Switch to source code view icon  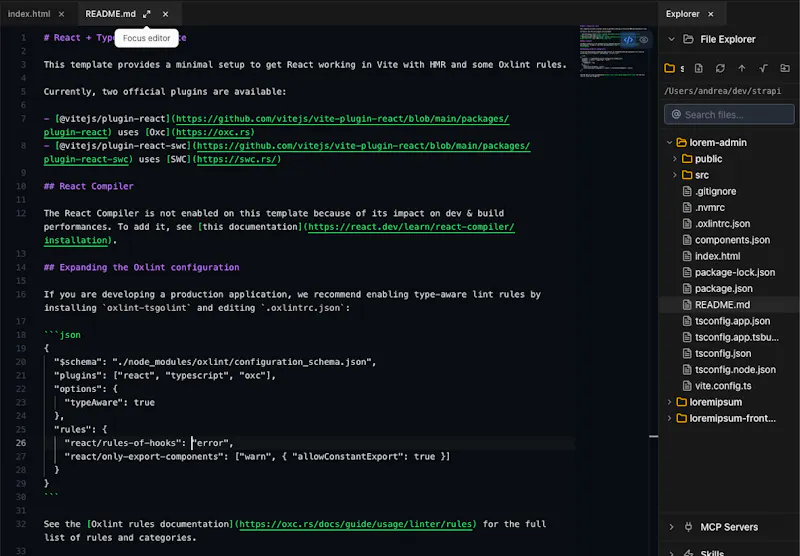pos(628,40)
